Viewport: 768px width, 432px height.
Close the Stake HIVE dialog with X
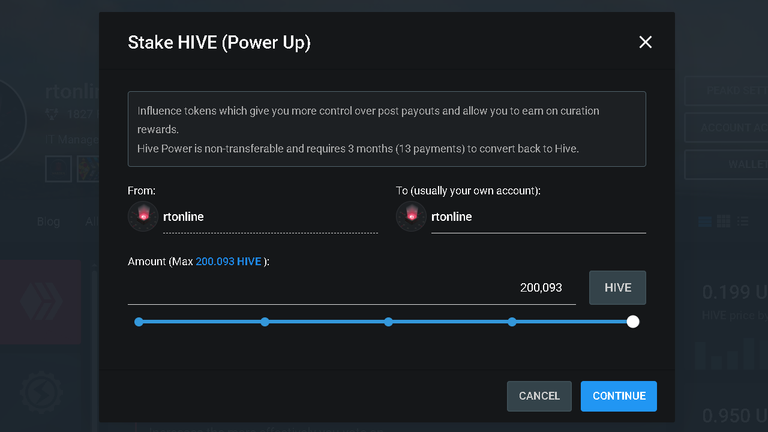(645, 42)
